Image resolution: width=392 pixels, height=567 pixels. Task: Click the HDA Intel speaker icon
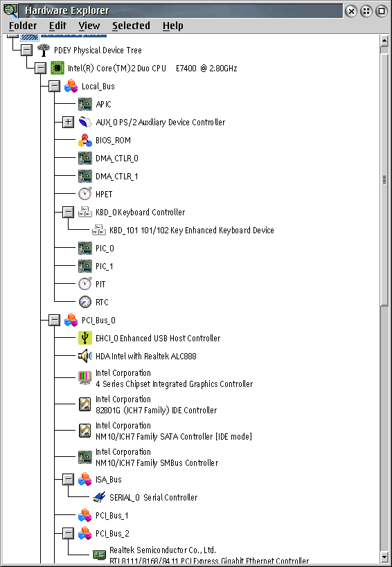pos(85,356)
